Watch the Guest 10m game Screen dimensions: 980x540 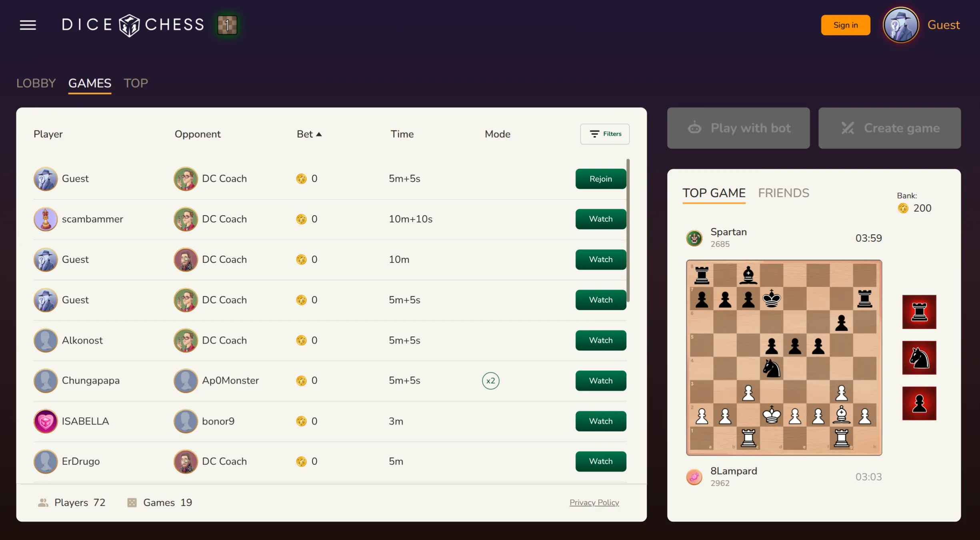pyautogui.click(x=601, y=260)
